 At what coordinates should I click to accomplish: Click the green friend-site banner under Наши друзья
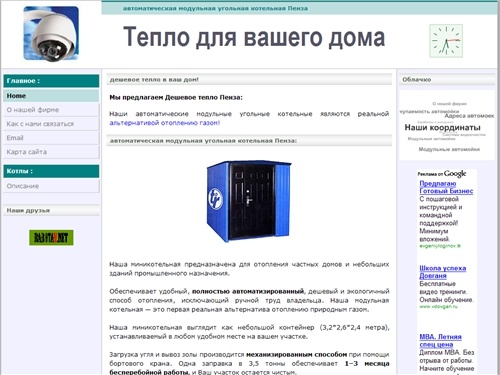click(x=51, y=237)
